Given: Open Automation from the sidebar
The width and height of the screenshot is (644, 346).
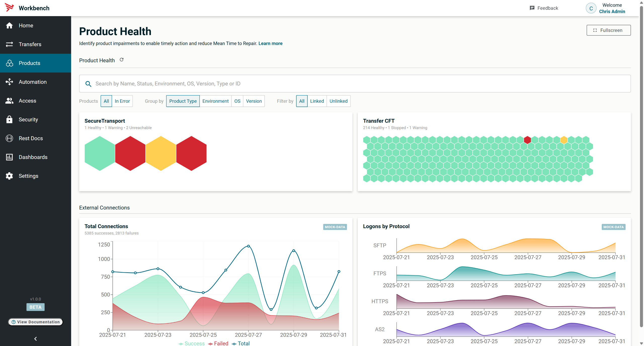Looking at the screenshot, I should pos(32,82).
